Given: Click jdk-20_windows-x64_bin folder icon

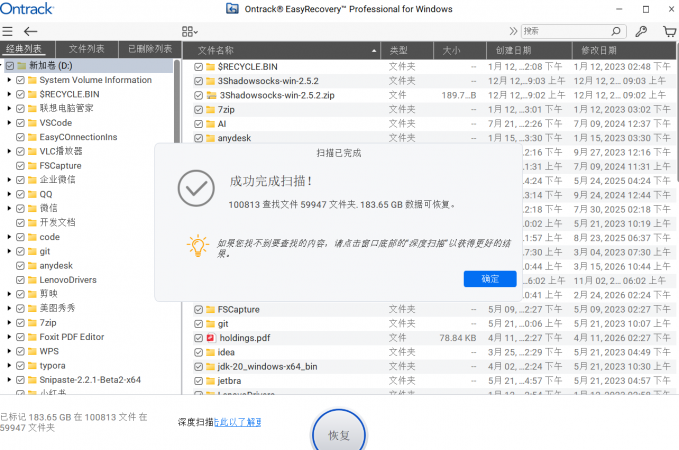Looking at the screenshot, I should pyautogui.click(x=210, y=367).
